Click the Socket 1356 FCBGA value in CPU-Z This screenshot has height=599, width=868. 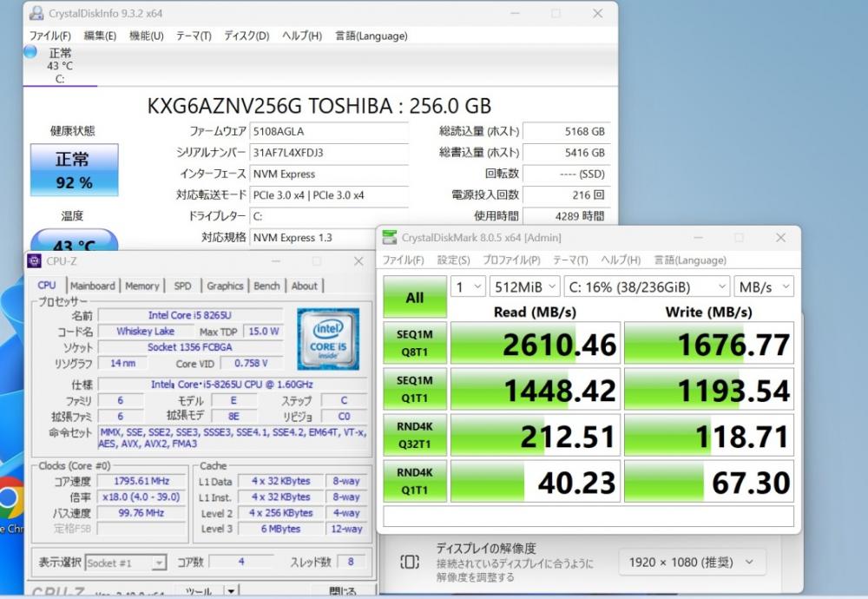(190, 347)
